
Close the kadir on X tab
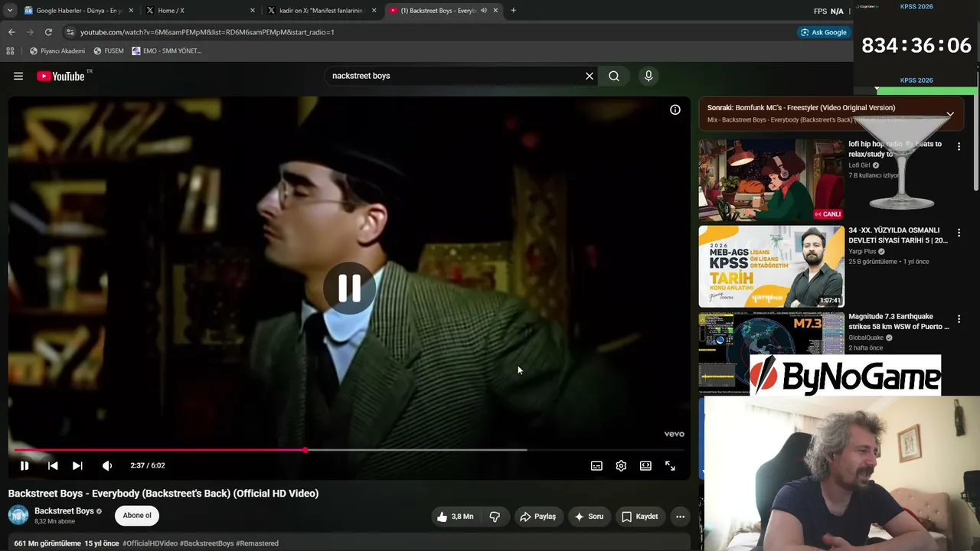374,11
